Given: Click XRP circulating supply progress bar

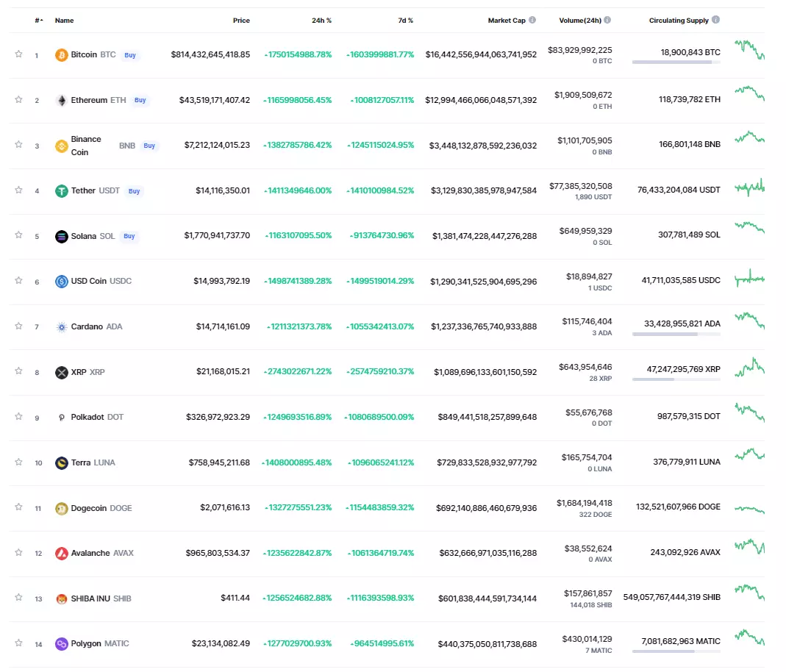Looking at the screenshot, I should (676, 379).
